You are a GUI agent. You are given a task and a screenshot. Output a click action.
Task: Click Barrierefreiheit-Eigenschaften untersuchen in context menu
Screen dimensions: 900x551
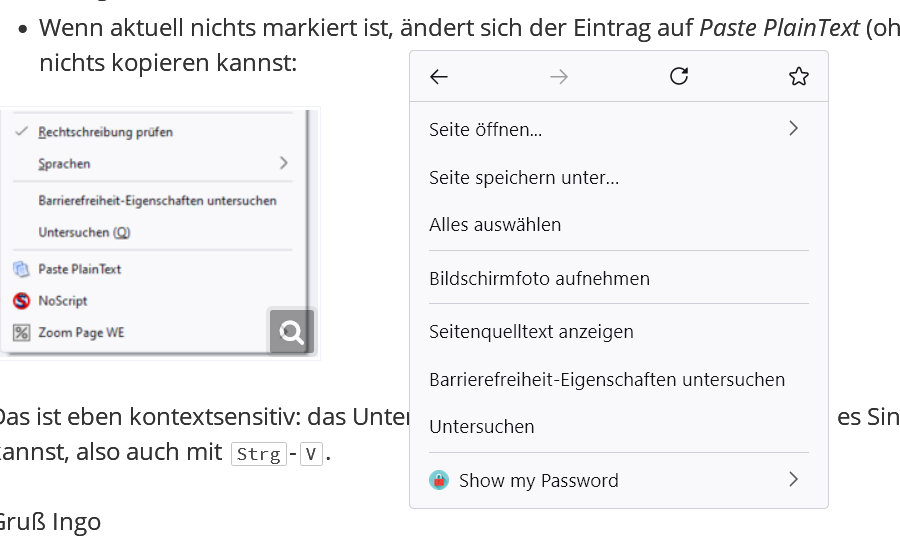[x=607, y=380]
